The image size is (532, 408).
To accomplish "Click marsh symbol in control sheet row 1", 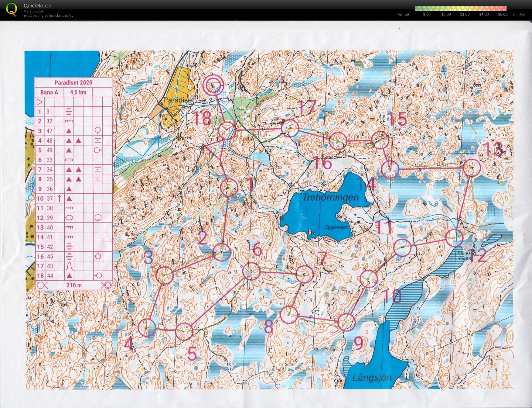I will click(x=69, y=112).
